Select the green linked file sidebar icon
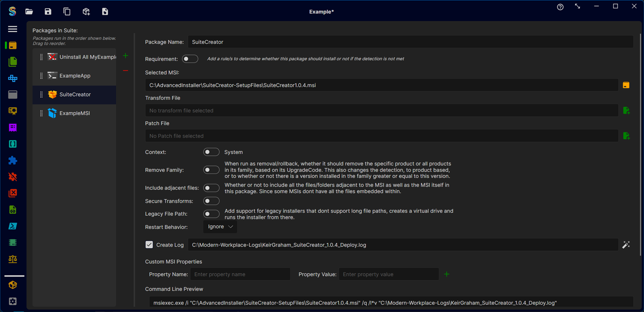 point(12,210)
